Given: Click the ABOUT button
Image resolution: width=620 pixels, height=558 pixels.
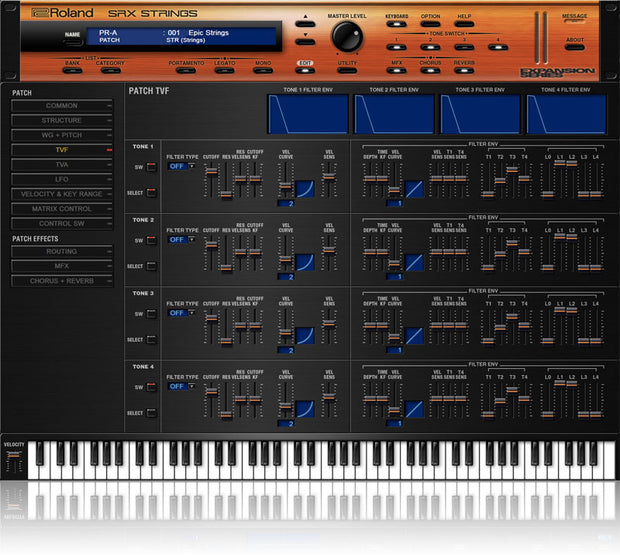Looking at the screenshot, I should tap(575, 47).
